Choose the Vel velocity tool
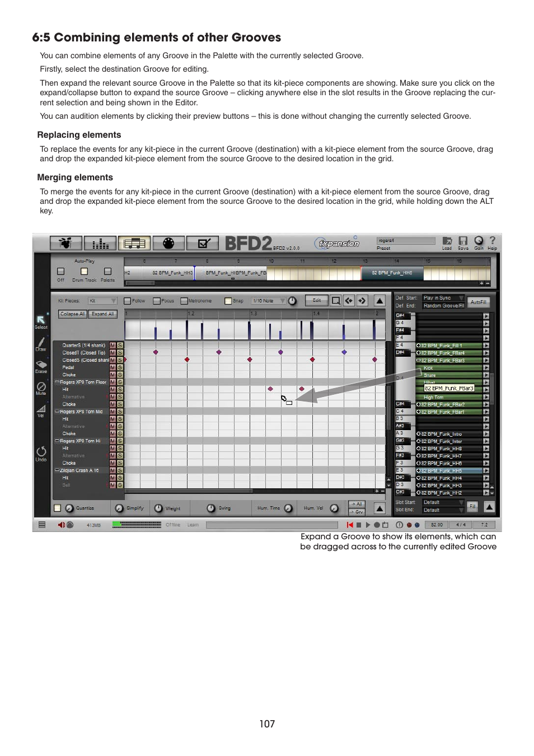The image size is (534, 756). (x=41, y=409)
